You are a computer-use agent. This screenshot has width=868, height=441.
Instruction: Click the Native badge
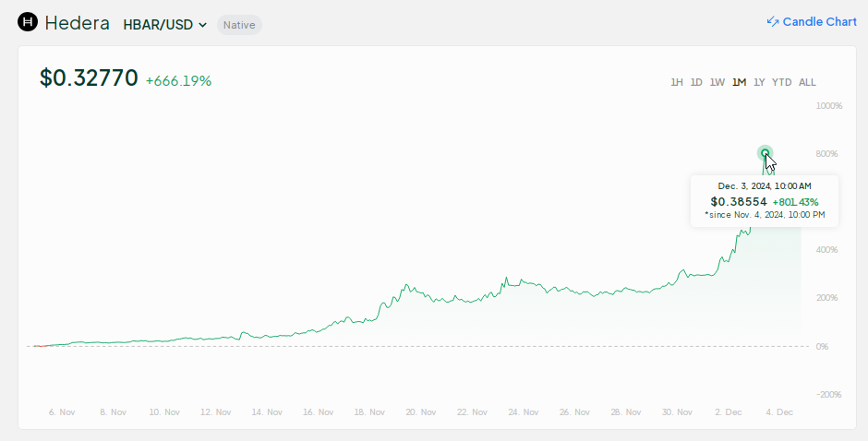(239, 24)
